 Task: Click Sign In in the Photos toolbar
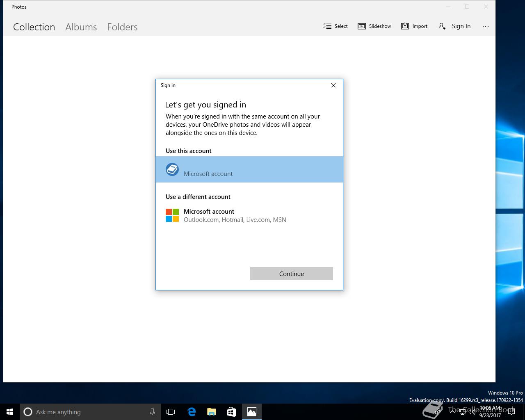point(454,26)
